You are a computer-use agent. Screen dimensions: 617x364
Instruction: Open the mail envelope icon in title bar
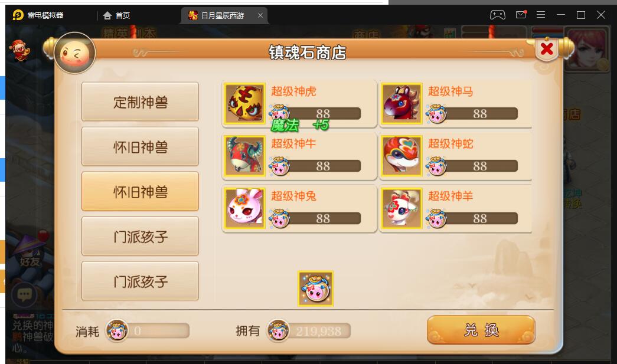(x=521, y=15)
